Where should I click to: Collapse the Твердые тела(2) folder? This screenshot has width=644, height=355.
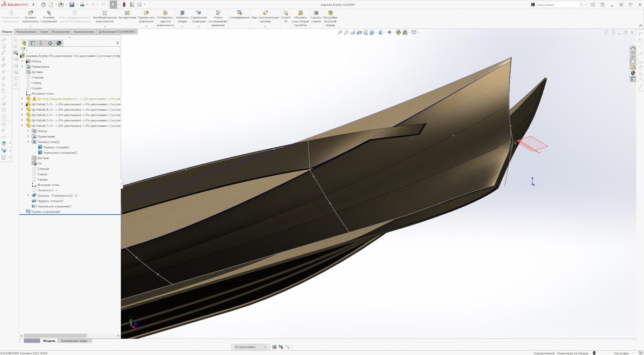[x=28, y=142]
